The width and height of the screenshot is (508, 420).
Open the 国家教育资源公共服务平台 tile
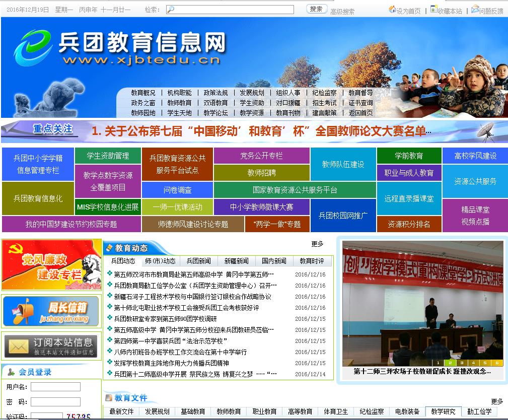coord(295,190)
